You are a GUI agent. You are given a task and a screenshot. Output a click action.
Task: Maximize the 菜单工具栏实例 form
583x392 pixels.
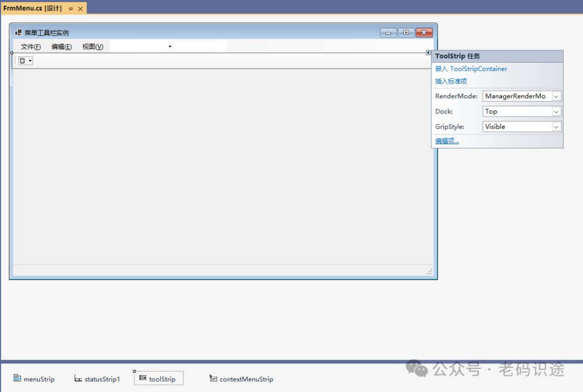point(406,33)
